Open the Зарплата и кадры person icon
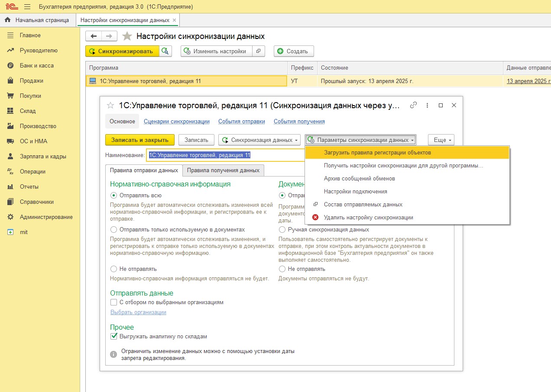The width and height of the screenshot is (551, 392). click(10, 156)
